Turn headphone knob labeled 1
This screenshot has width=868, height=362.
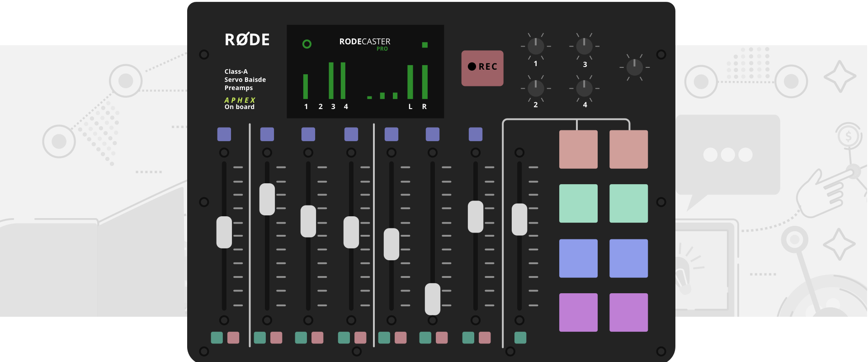[x=536, y=46]
